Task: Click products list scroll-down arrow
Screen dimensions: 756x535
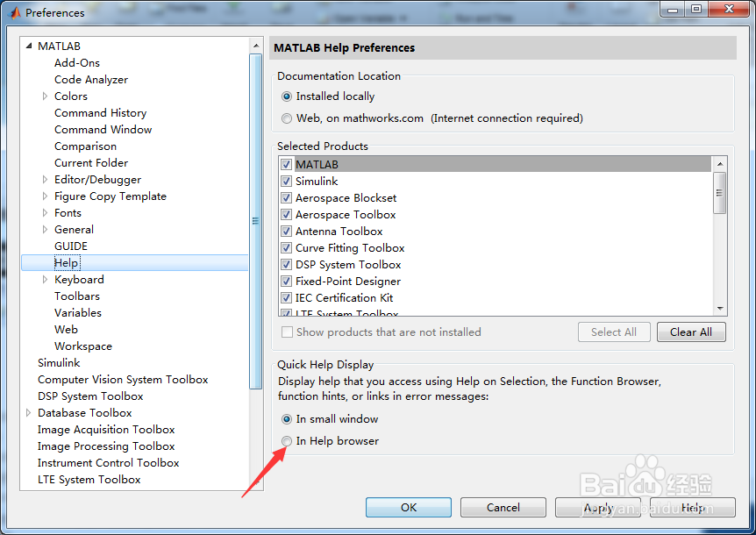Action: point(720,308)
